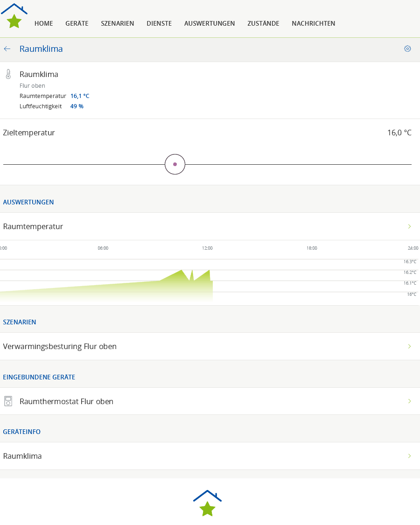Viewport: 420px width, 525px height.
Task: Switch to the AUSWERTUNGEN menu page
Action: [210, 23]
